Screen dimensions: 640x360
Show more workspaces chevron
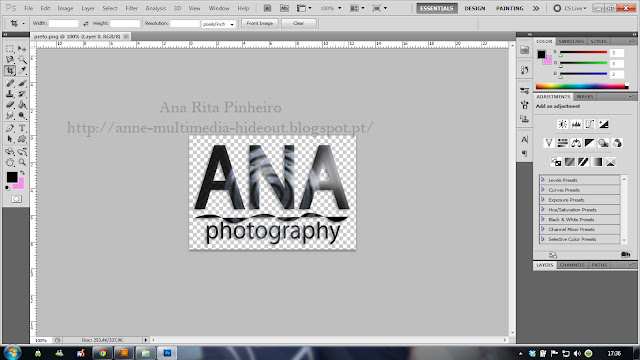point(536,8)
